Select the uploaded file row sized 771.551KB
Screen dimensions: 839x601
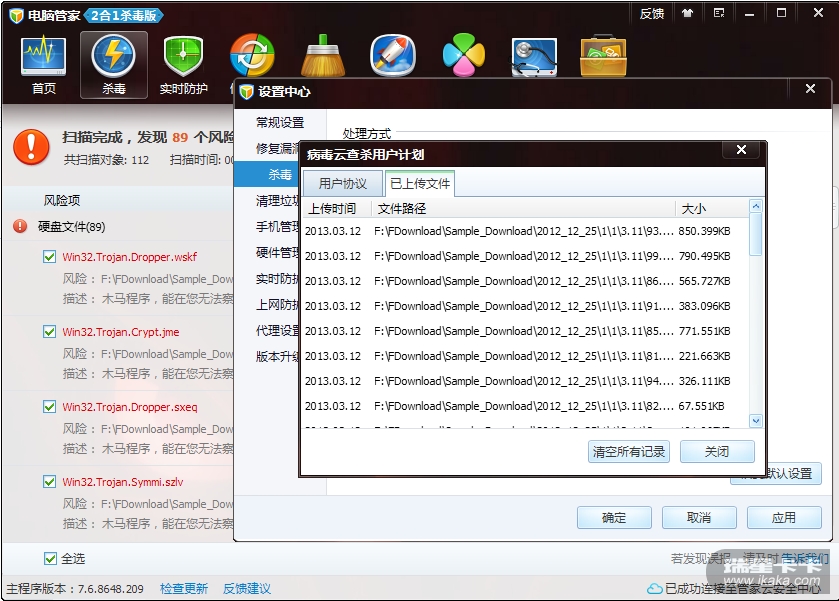pyautogui.click(x=526, y=331)
